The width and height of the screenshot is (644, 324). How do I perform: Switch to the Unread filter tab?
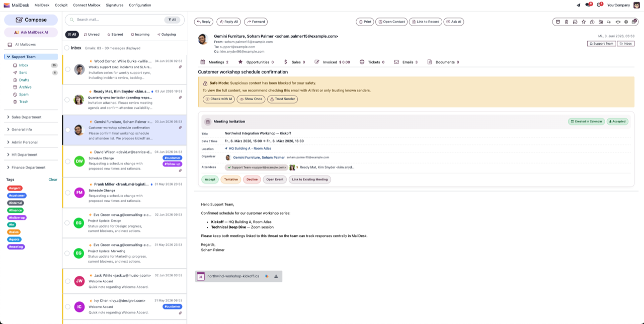click(91, 35)
